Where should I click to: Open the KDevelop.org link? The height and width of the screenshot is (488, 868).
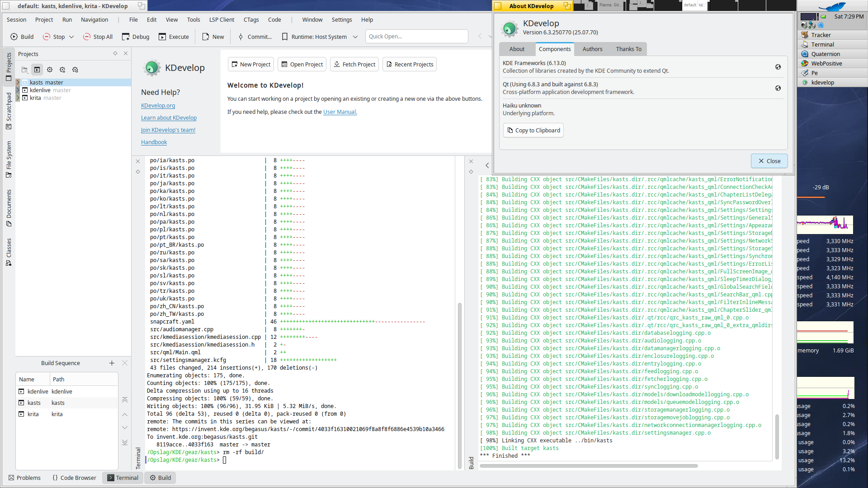[158, 105]
